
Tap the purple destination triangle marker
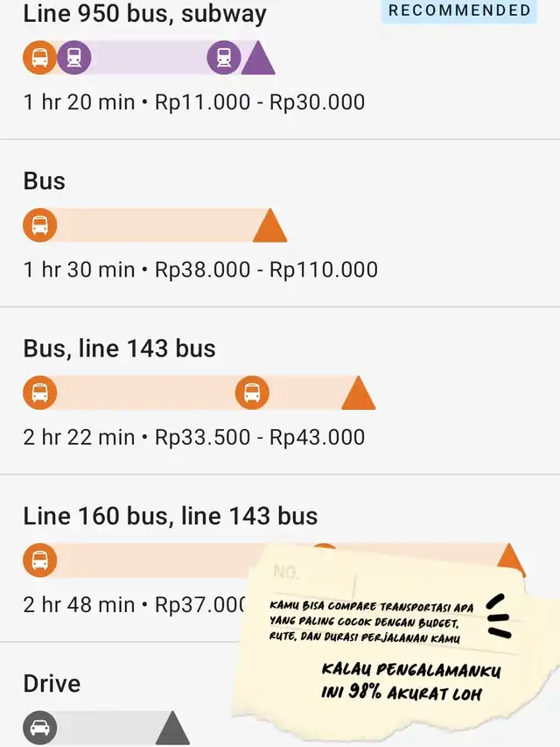click(258, 60)
